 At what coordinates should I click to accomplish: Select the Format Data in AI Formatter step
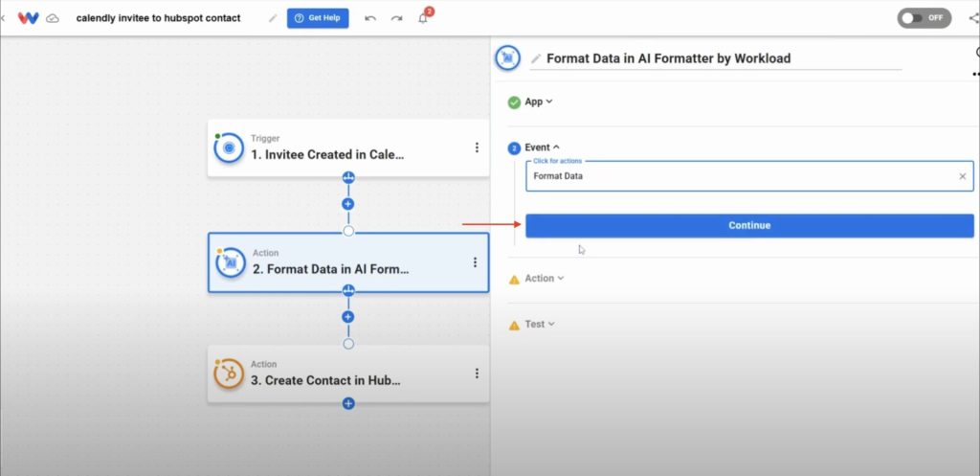point(348,262)
